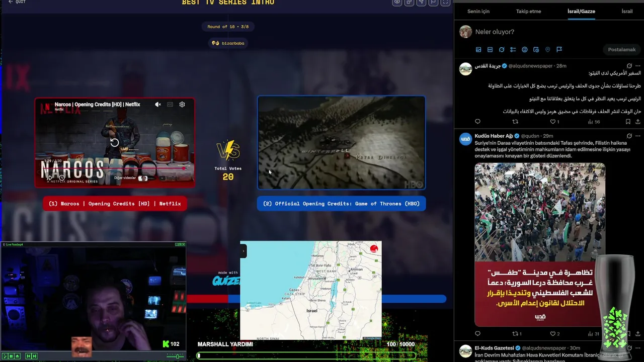Click the bizarbaba user badge

tap(228, 43)
